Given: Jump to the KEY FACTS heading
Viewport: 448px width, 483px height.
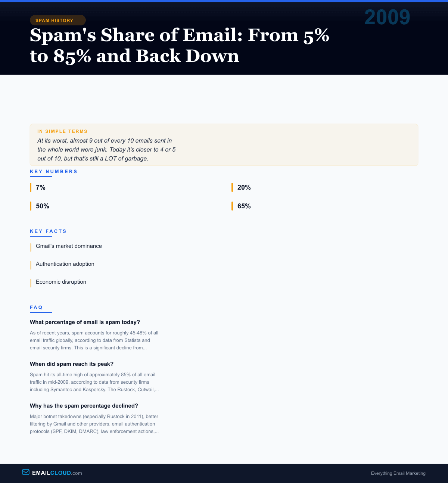Looking at the screenshot, I should pos(48,231).
